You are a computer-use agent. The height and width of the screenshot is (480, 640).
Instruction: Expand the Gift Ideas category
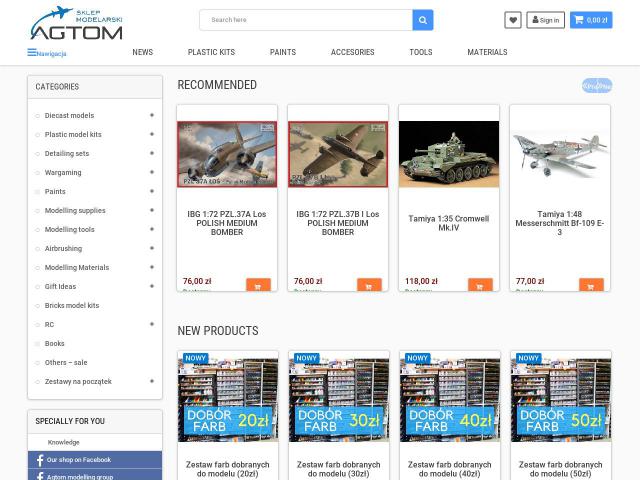pos(152,286)
